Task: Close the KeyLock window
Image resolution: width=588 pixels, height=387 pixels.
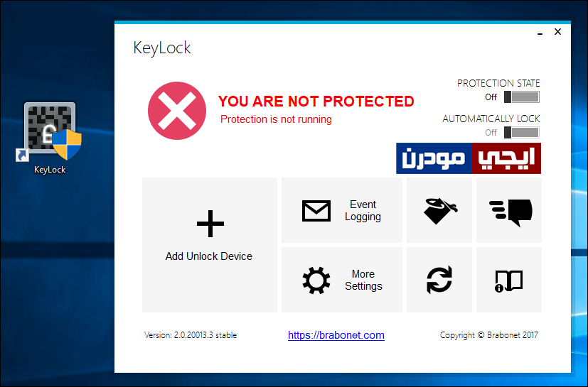Action: tap(557, 32)
